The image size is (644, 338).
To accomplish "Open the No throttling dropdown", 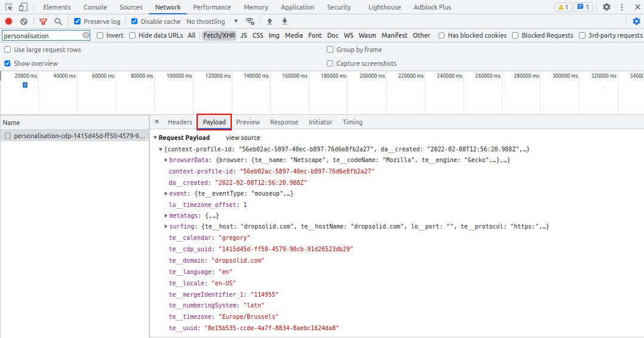I will [212, 22].
